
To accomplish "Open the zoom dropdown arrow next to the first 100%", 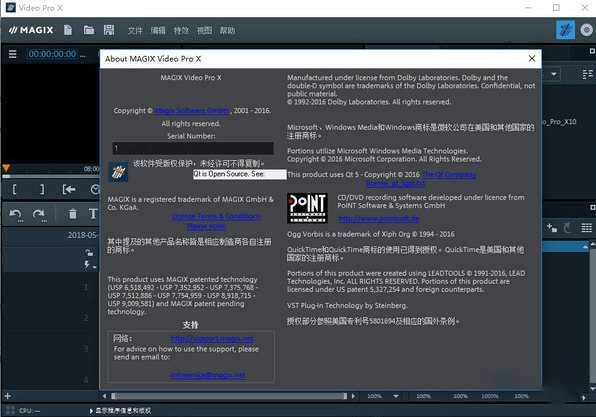I will point(396,396).
